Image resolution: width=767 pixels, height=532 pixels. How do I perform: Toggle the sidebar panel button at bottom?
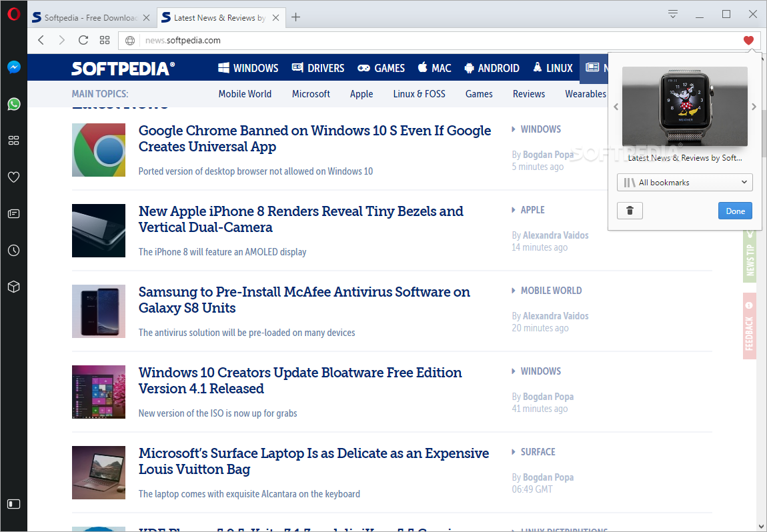pyautogui.click(x=14, y=503)
